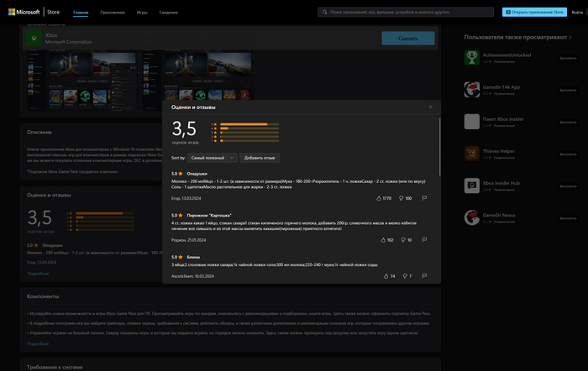Open the AchievementUnlocked app icon

pyautogui.click(x=473, y=57)
